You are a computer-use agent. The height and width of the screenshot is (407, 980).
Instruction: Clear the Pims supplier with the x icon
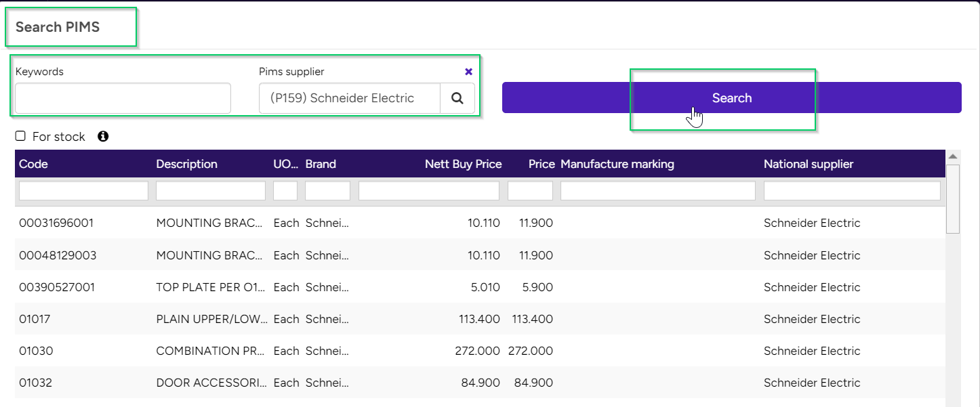coord(468,71)
